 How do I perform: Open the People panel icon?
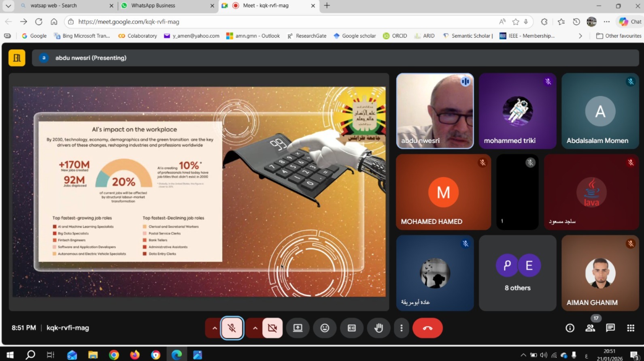(x=590, y=328)
